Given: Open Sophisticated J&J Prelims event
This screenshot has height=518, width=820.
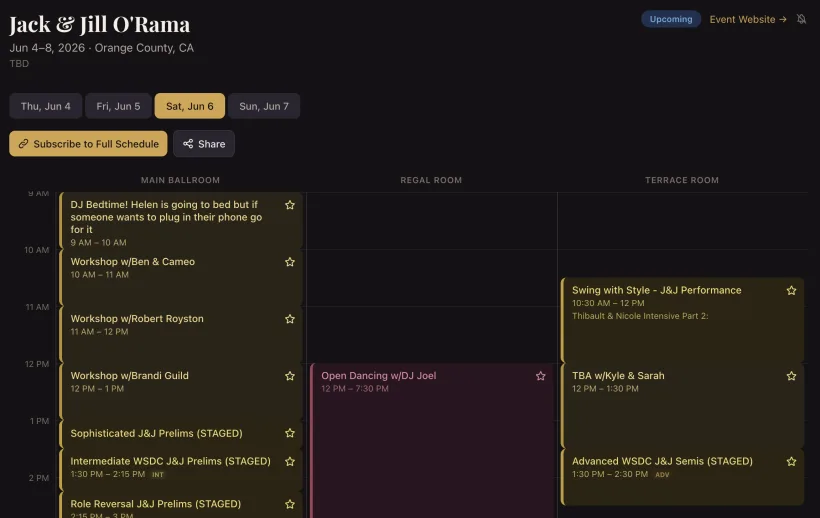Looking at the screenshot, I should click(x=181, y=434).
